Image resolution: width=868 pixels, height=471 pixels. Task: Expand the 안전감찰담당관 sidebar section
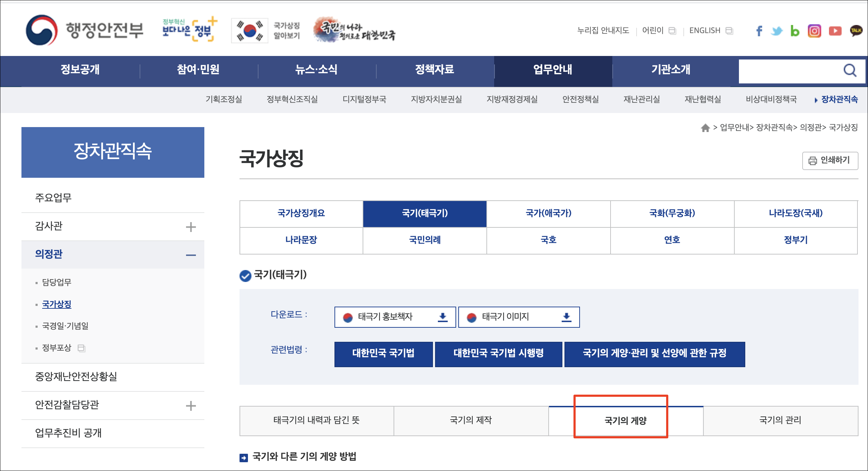(191, 406)
